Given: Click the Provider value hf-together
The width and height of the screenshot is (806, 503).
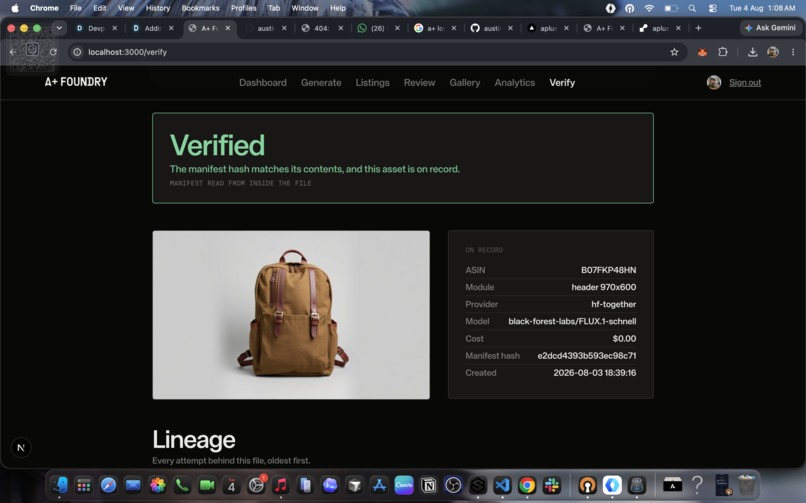Looking at the screenshot, I should tap(613, 304).
